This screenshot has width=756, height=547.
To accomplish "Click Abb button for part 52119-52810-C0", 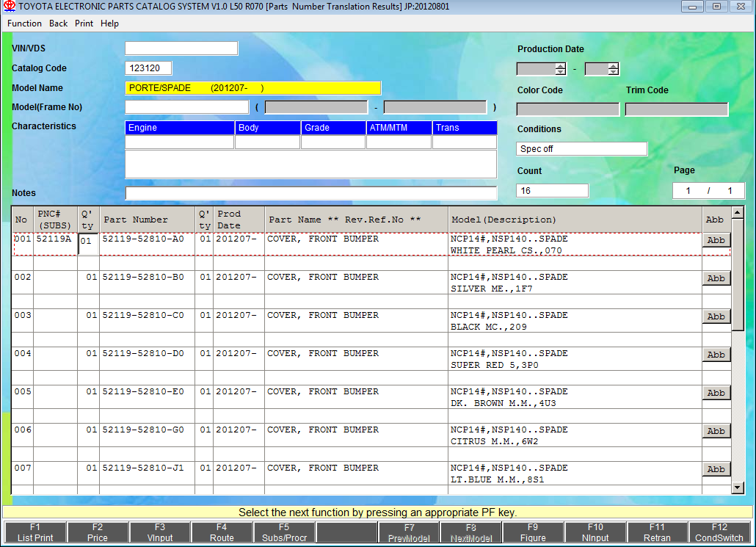I will click(x=716, y=316).
